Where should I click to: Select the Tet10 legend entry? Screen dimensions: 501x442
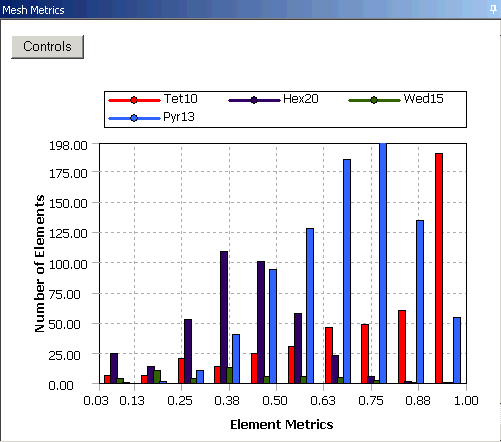(x=153, y=99)
